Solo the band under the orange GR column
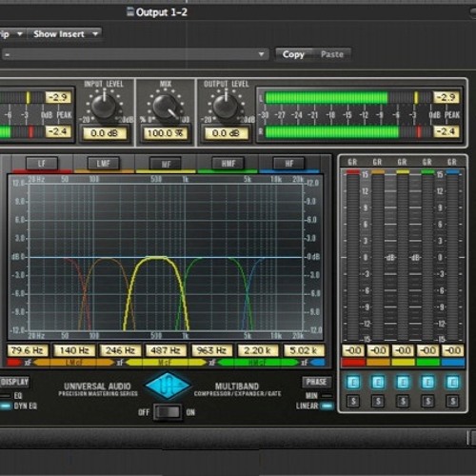Screen dimensions: 476x476 pos(378,402)
